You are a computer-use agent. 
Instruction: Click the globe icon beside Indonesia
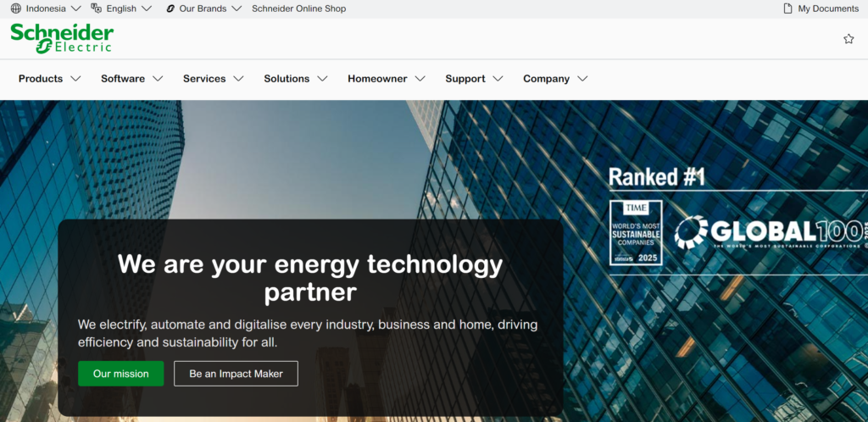tap(16, 8)
